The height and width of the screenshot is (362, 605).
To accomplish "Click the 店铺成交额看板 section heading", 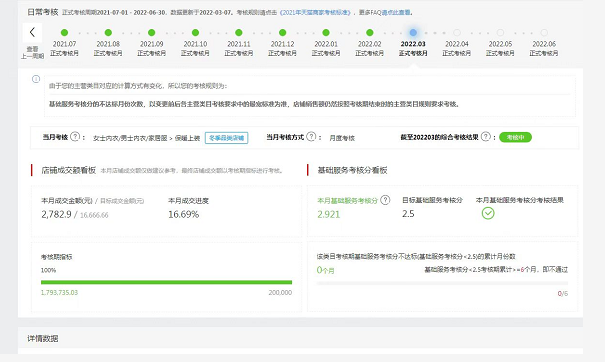I will pyautogui.click(x=69, y=170).
